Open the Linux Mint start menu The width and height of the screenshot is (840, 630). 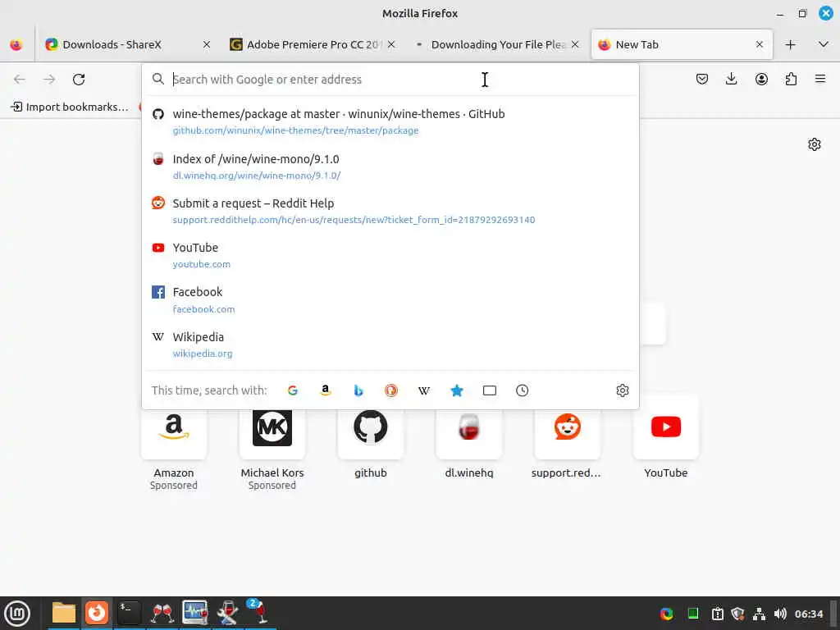coord(17,613)
